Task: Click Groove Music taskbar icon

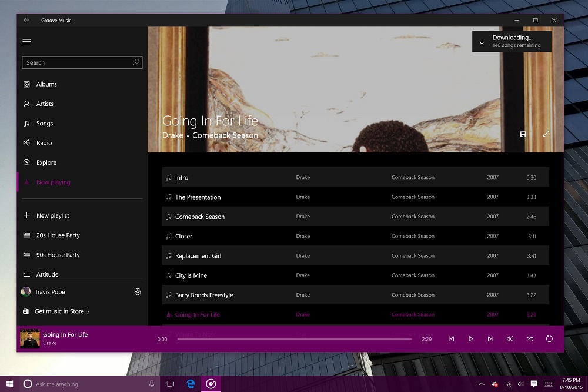Action: pyautogui.click(x=211, y=384)
